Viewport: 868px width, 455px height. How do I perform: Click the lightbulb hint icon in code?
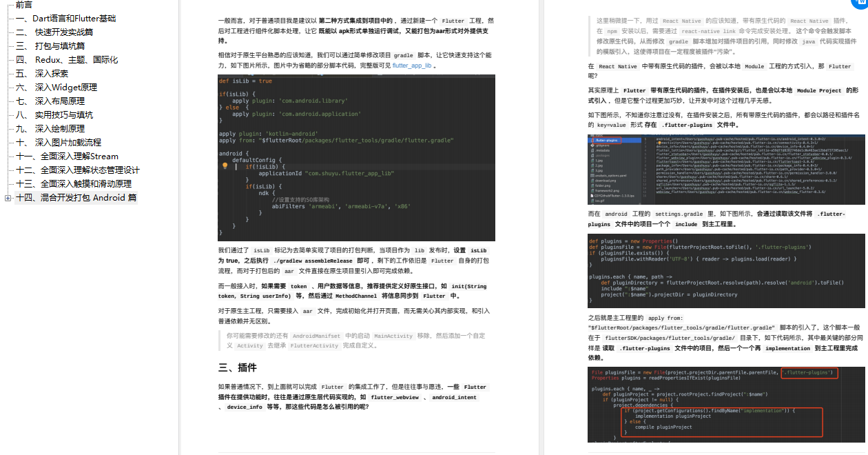[225, 166]
